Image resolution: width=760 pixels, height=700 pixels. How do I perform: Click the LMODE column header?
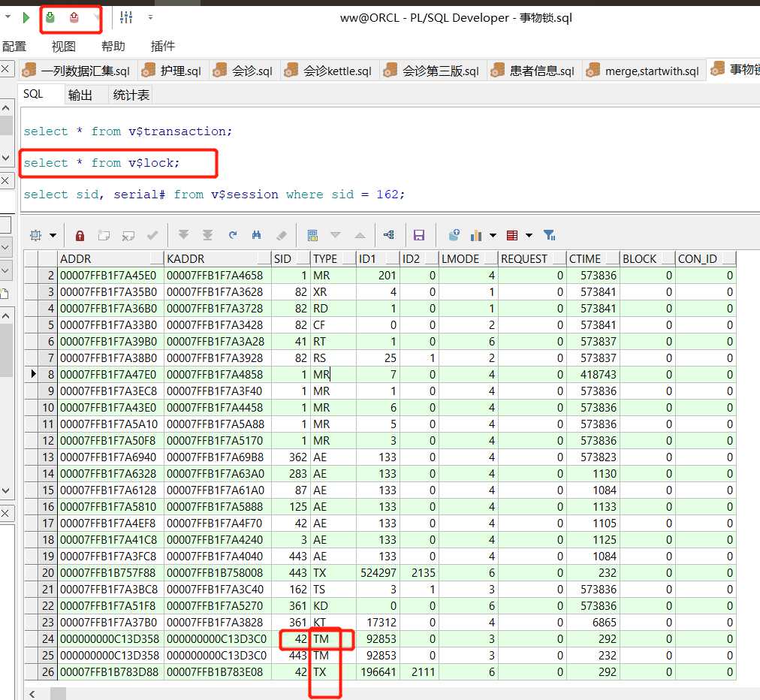point(468,259)
